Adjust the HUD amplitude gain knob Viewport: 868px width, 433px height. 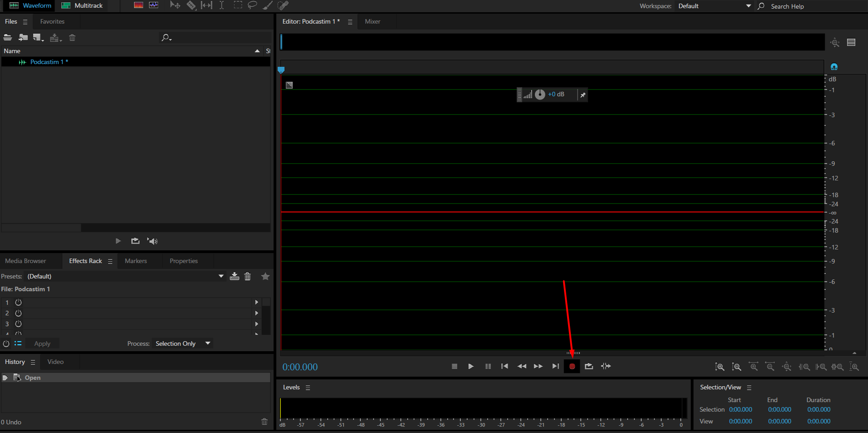tap(540, 95)
